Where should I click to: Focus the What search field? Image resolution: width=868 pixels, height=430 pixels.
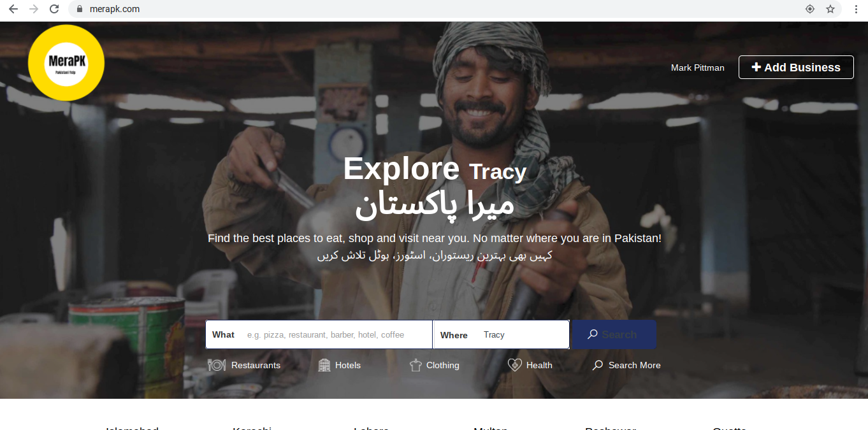319,334
